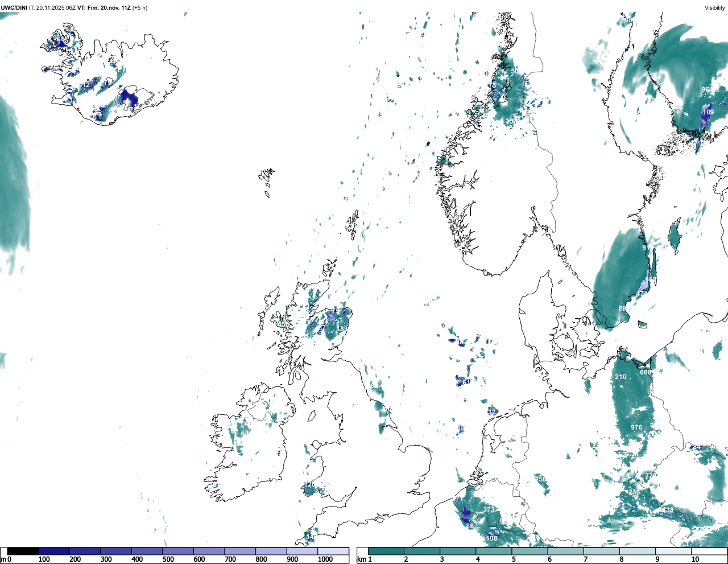The image size is (728, 564).
Task: Click the 1–2 km dark teal swatch
Action: 386,551
